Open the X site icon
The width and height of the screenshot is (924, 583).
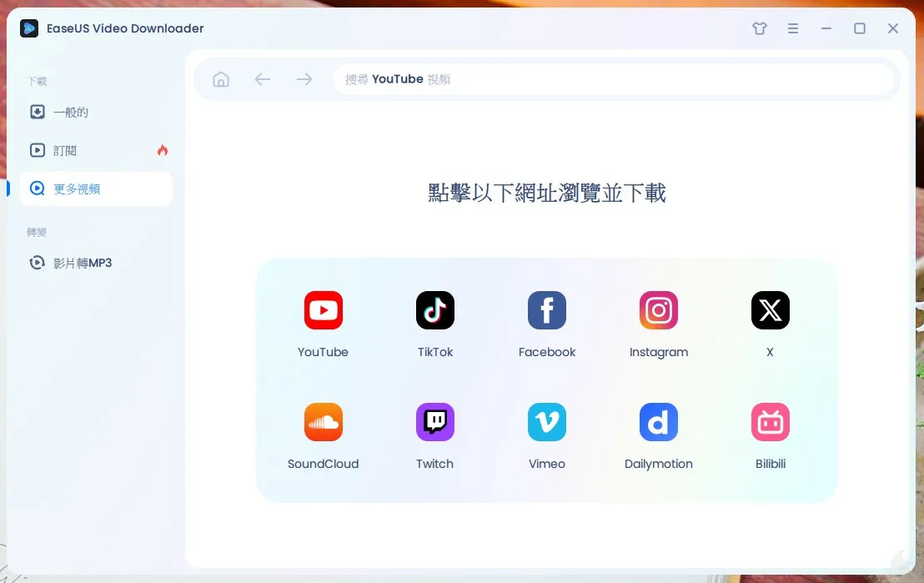[771, 310]
